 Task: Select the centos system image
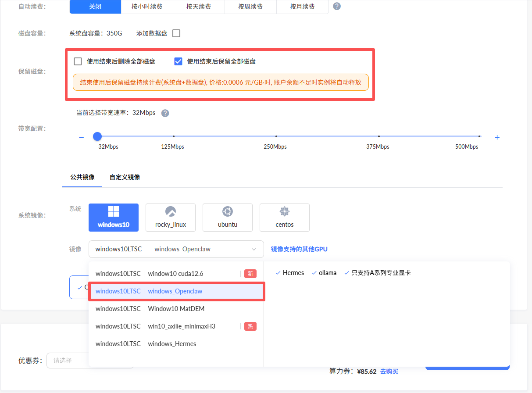[285, 217]
